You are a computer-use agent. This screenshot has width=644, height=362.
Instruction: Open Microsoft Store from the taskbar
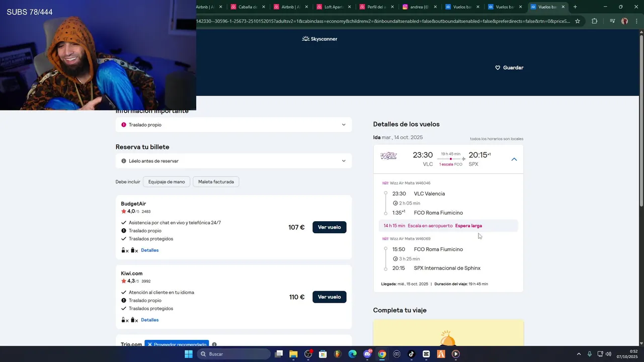tap(323, 354)
